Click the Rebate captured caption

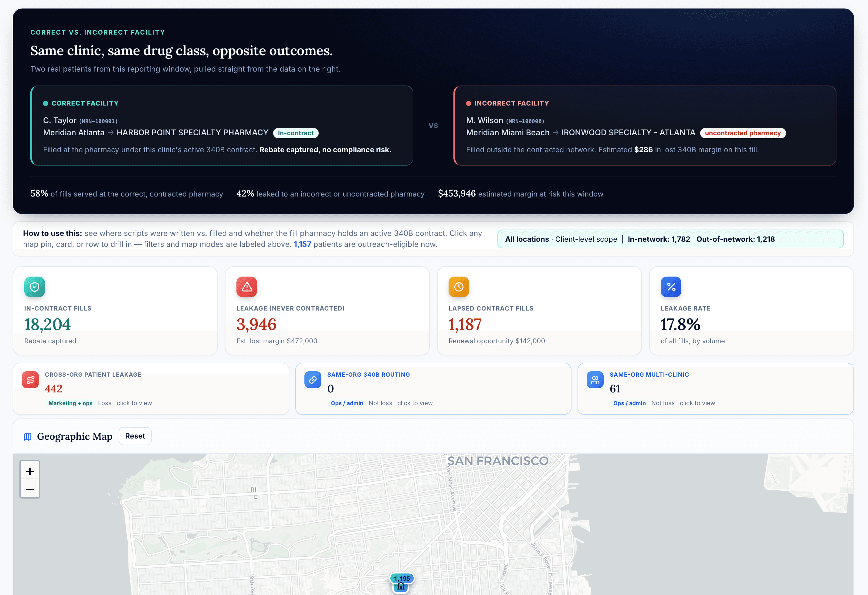[x=50, y=341]
